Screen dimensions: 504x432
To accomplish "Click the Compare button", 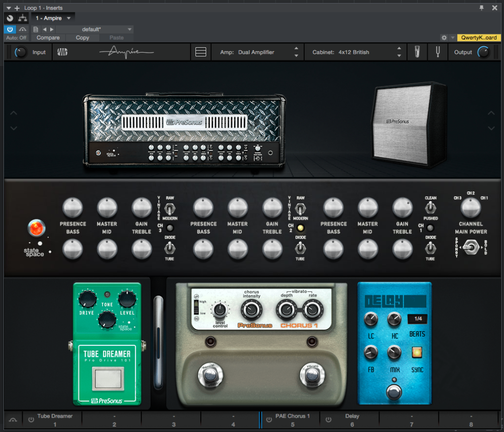I will (x=48, y=37).
